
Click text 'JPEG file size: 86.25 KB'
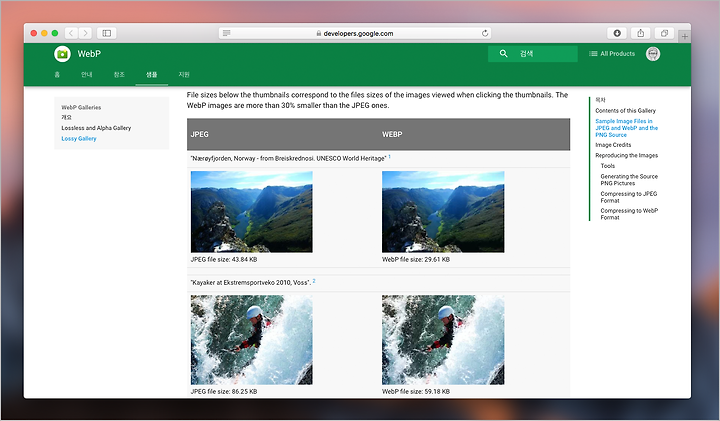(224, 392)
